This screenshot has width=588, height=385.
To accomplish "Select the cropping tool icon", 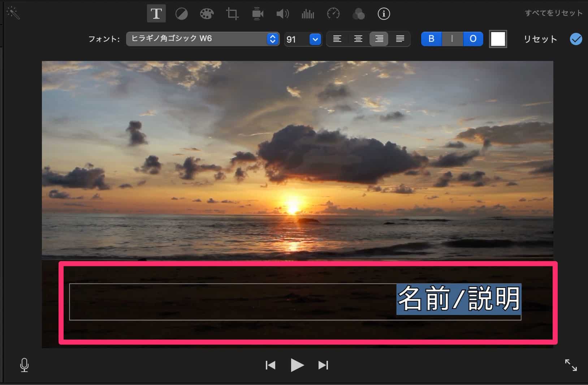I will coord(232,14).
